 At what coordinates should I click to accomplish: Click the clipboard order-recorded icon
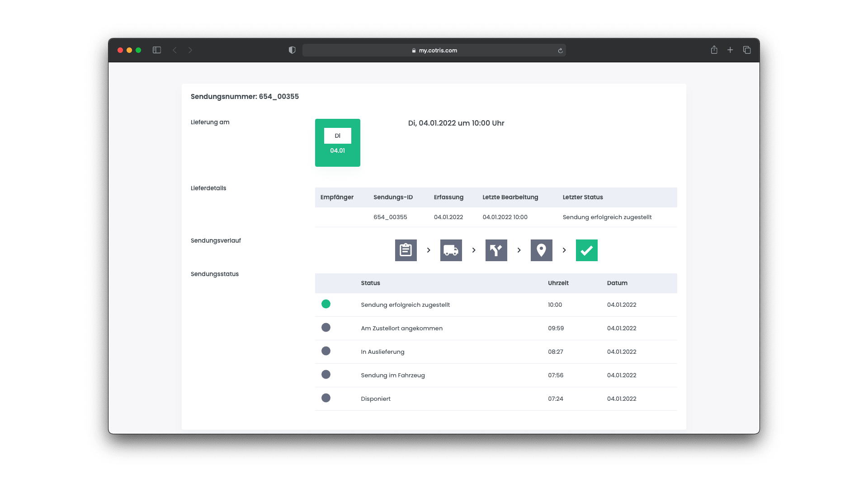click(x=406, y=250)
